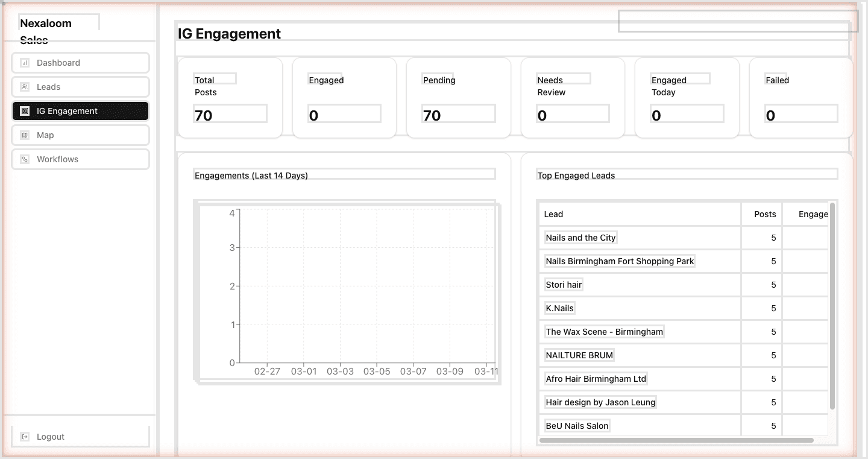868x459 pixels.
Task: Click K.Nails in Top Engaged Leads
Action: pos(559,308)
